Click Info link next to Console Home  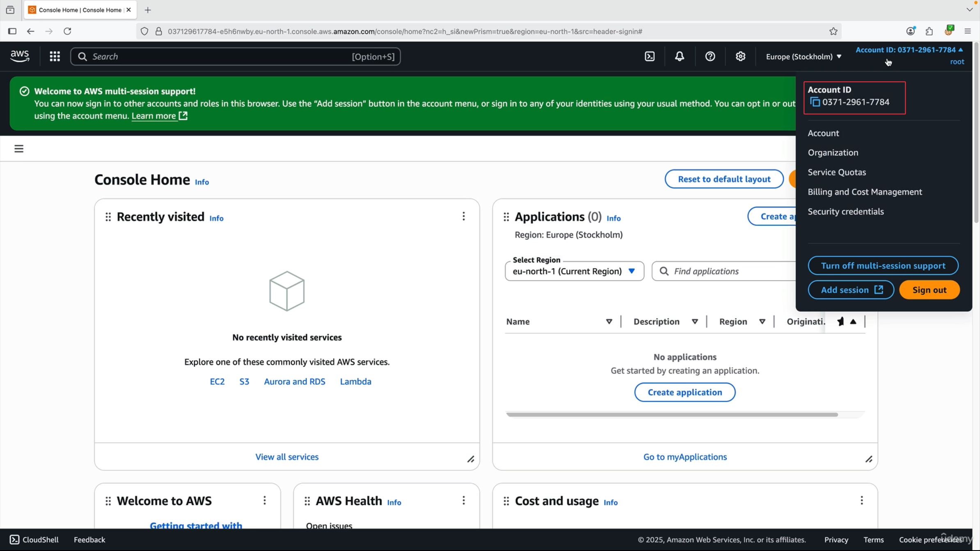pyautogui.click(x=201, y=182)
